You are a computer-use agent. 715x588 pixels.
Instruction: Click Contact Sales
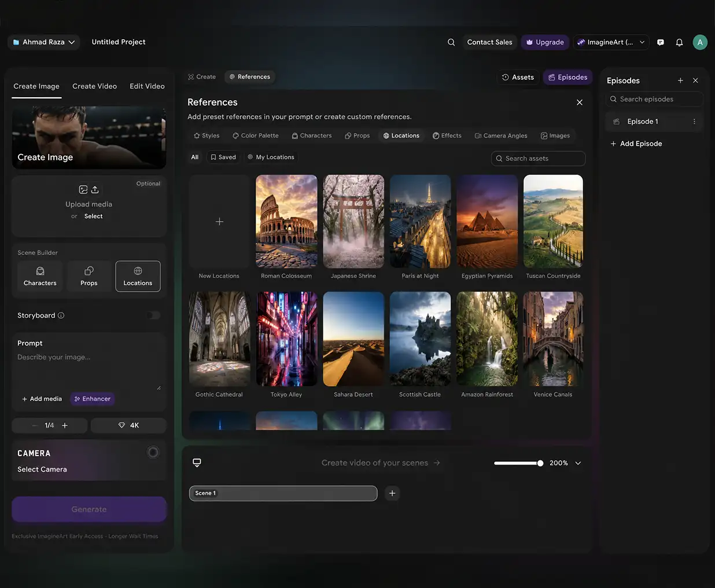point(489,42)
